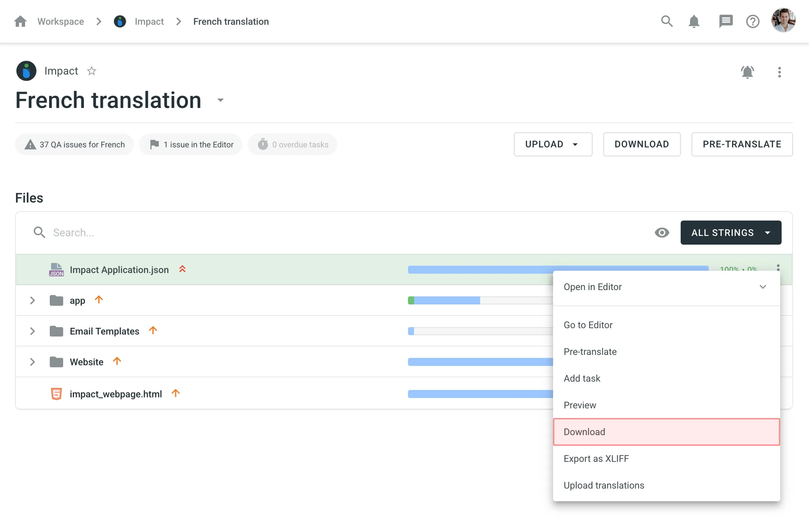This screenshot has width=809, height=532.
Task: Star the Impact project
Action: pyautogui.click(x=91, y=71)
